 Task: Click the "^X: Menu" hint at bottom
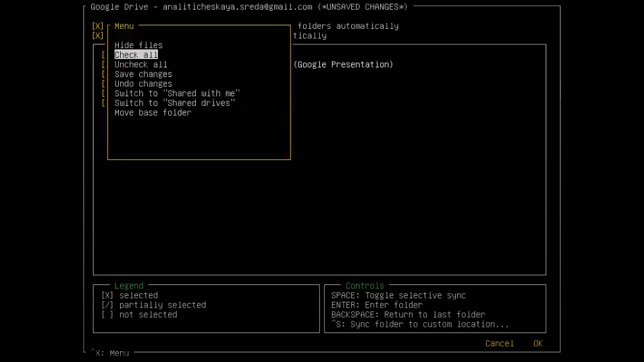pos(109,352)
